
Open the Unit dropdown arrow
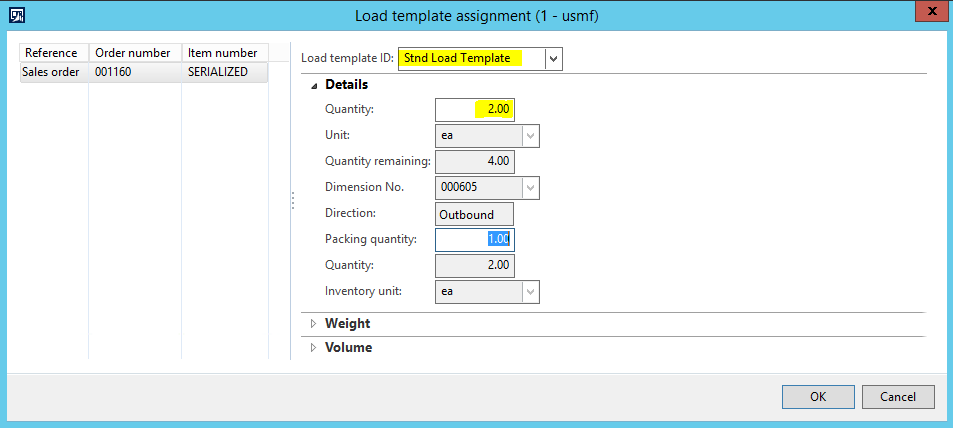(x=530, y=135)
